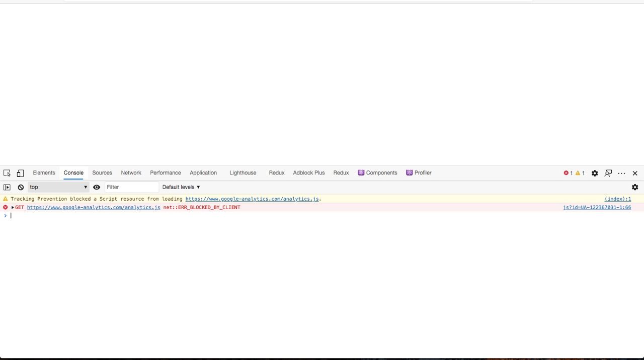Open DevTools settings gear in tab bar
The image size is (644, 360).
[x=595, y=173]
